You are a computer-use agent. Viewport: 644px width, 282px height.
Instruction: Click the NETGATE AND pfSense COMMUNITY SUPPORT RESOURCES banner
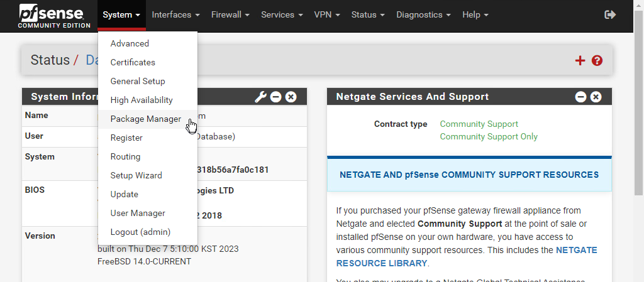tap(469, 175)
